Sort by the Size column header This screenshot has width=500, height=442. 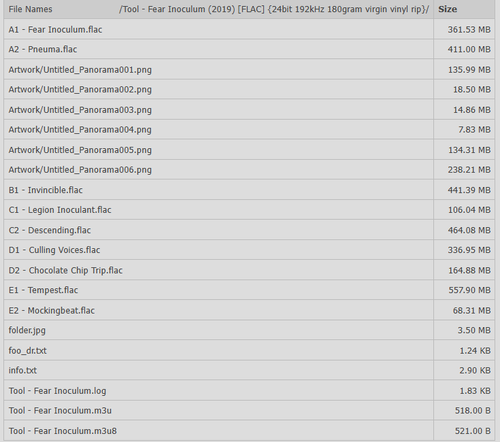pos(447,9)
